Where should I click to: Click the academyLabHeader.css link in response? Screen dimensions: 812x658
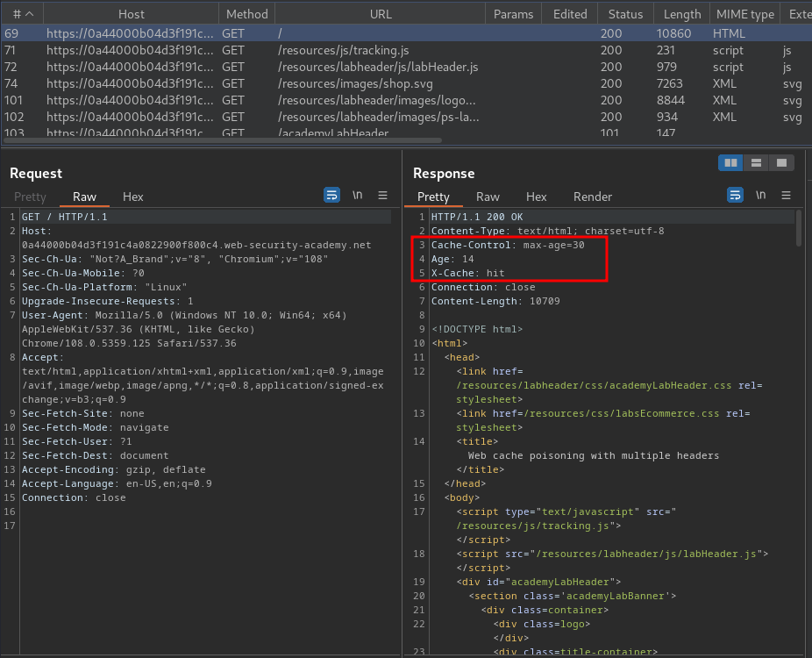click(594, 385)
